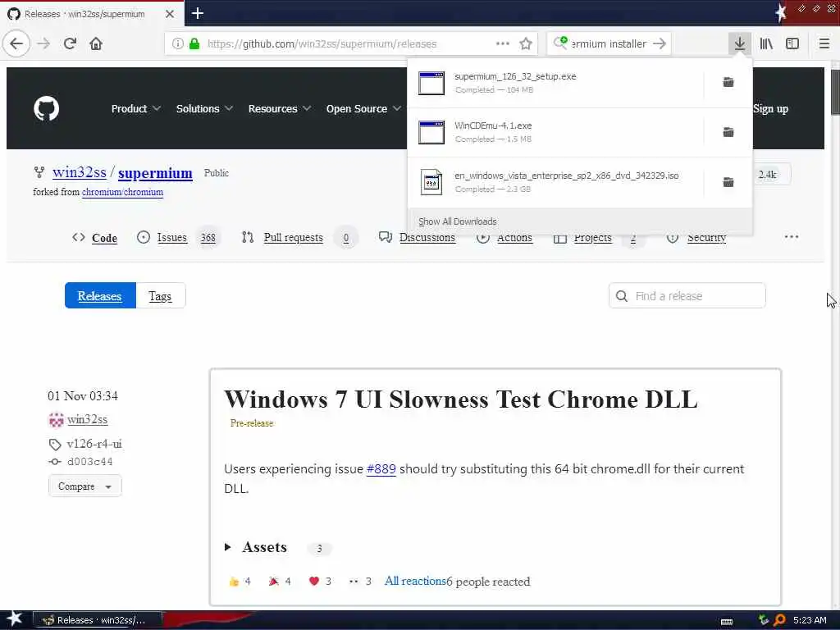
Task: Submit search with the arrow in search box
Action: pyautogui.click(x=660, y=43)
